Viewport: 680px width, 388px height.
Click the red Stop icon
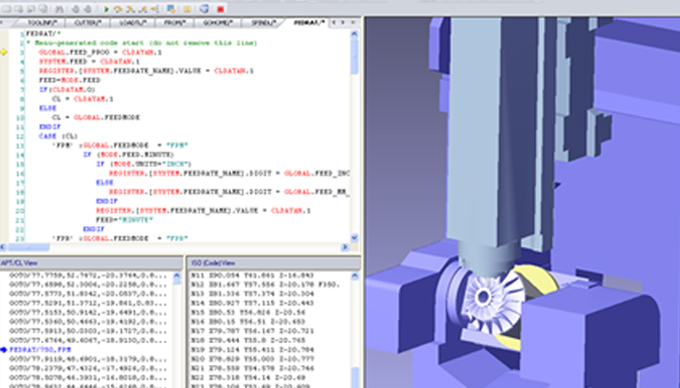pos(220,9)
